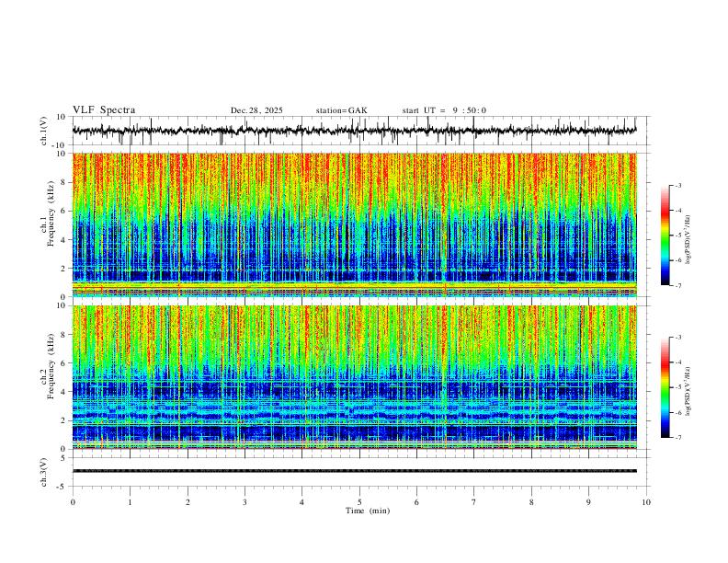Click the ch.1 spectrogram color scale bar
728x563 pixels.
point(665,236)
